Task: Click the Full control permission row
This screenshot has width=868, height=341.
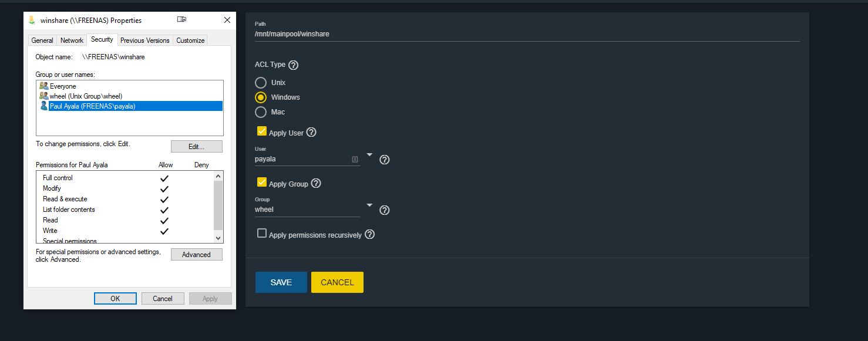Action: (126, 178)
